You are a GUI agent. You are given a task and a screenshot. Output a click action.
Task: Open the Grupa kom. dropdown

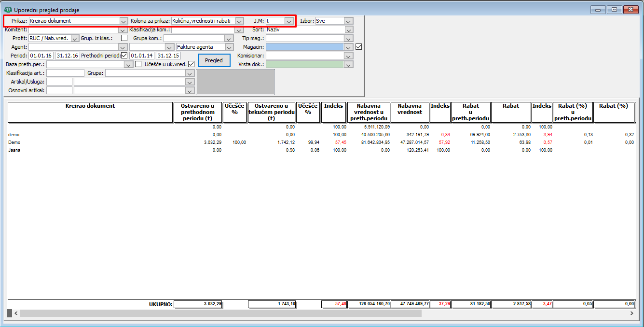point(229,38)
